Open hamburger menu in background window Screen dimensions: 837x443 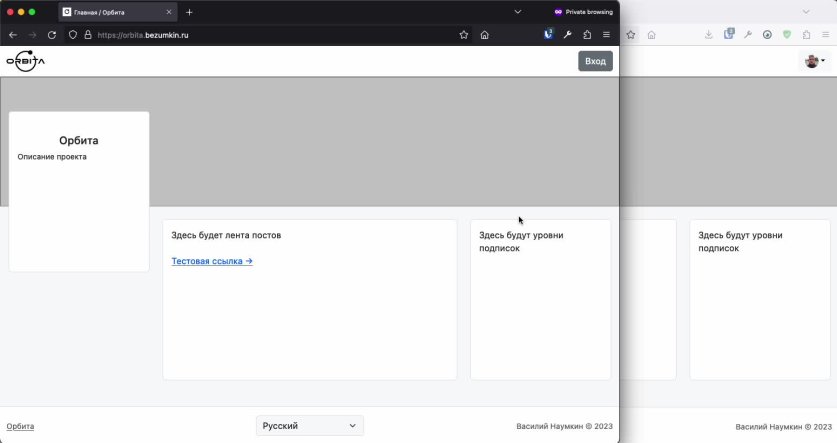(x=826, y=35)
